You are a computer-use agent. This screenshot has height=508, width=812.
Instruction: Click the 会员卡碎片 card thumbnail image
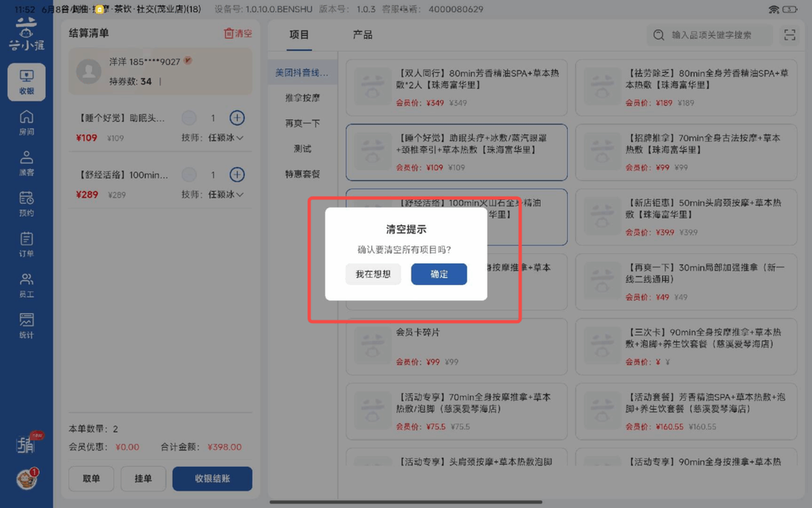[373, 346]
